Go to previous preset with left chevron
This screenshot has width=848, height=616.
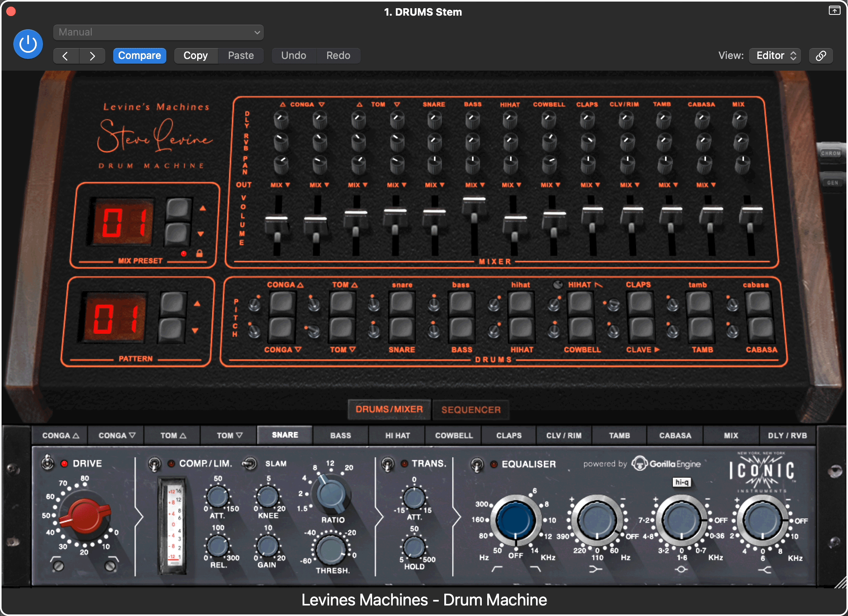(x=66, y=56)
